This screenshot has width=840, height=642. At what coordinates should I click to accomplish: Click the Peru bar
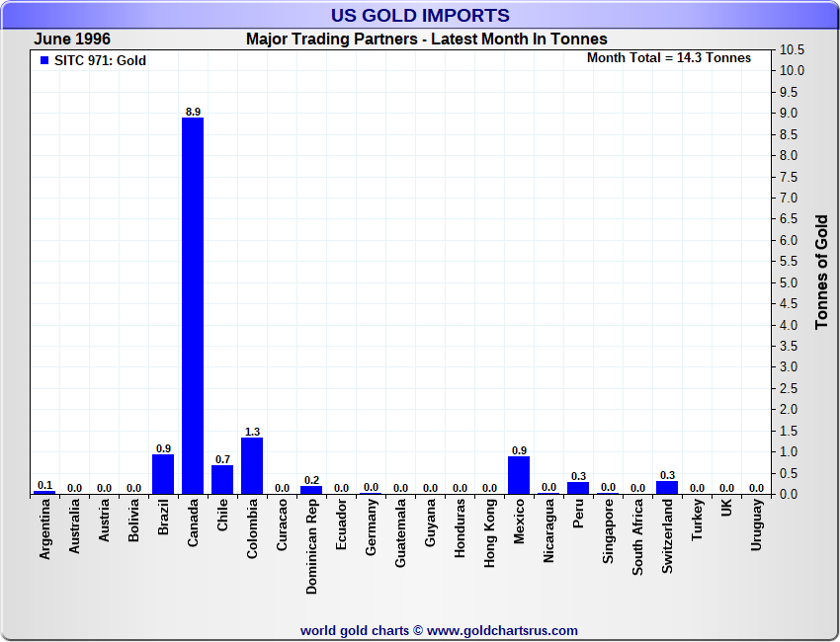click(578, 487)
